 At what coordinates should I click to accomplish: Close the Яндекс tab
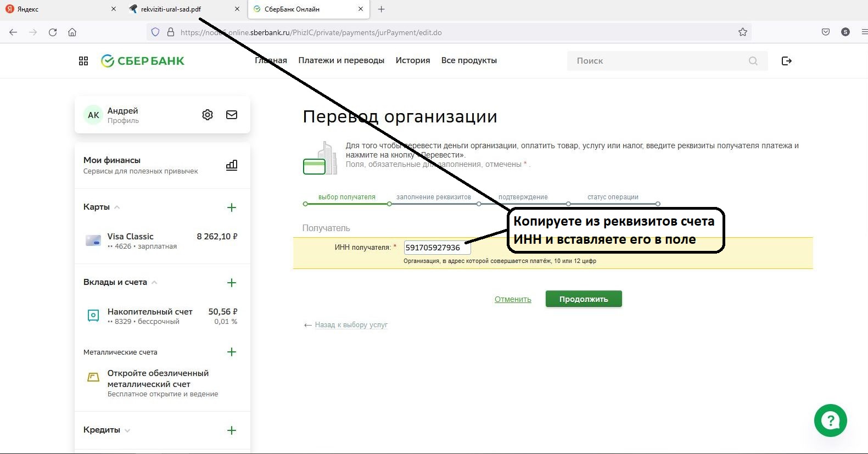tap(114, 9)
